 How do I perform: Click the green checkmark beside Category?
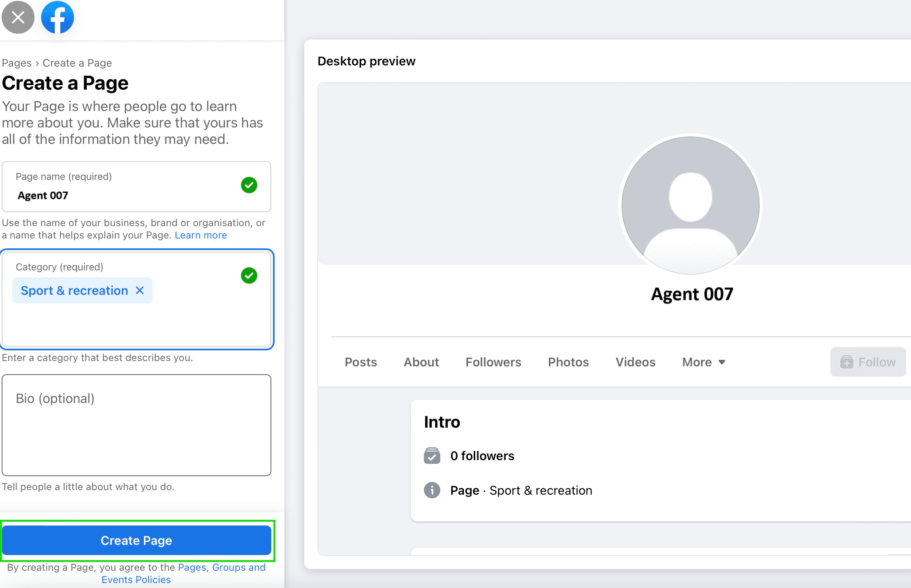click(249, 275)
